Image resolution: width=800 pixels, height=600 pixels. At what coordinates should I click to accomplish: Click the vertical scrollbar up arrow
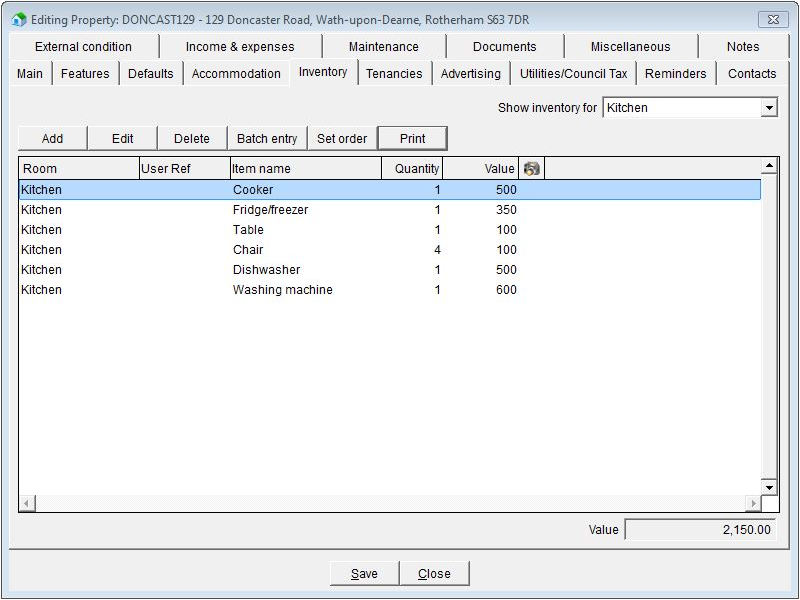(769, 165)
